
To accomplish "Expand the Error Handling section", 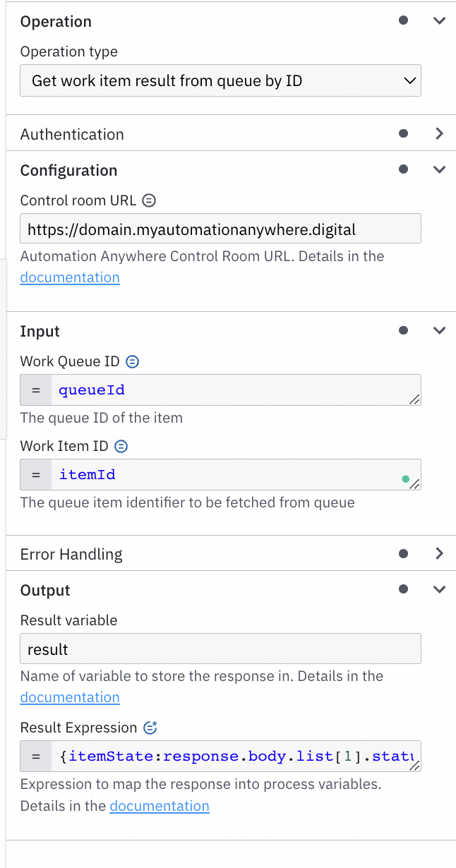I will [439, 553].
